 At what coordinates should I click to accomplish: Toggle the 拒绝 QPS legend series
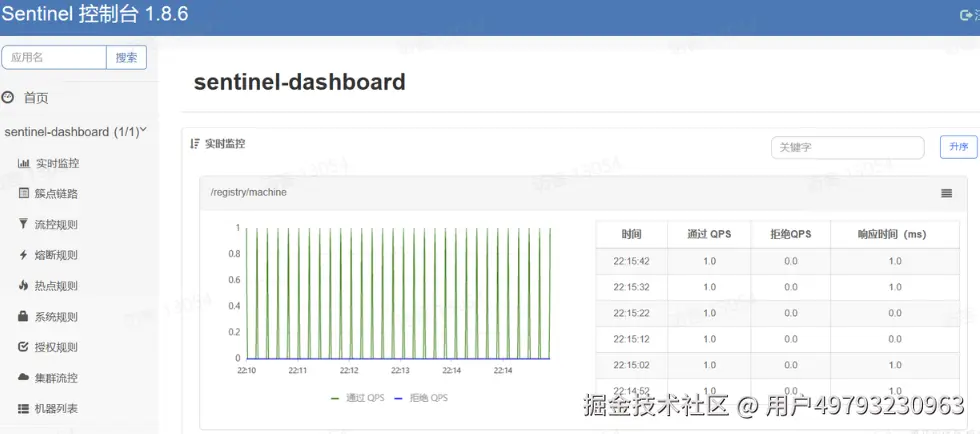(x=421, y=398)
